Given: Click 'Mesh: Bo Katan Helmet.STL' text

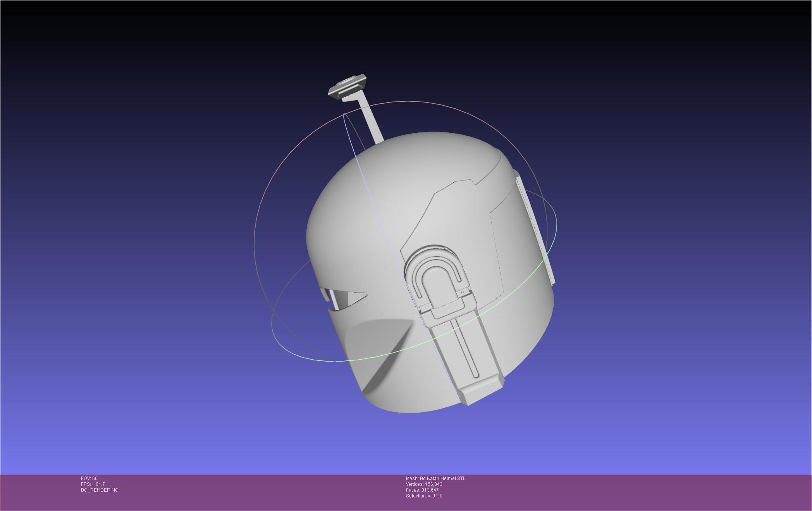Looking at the screenshot, I should (436, 478).
